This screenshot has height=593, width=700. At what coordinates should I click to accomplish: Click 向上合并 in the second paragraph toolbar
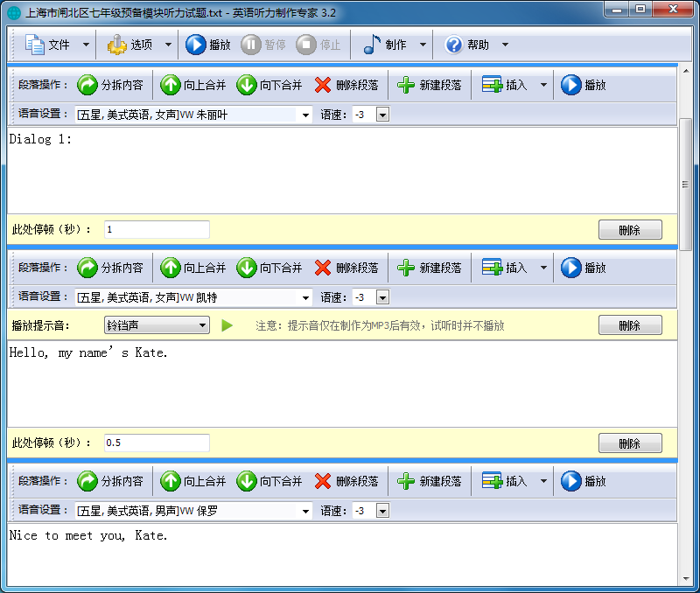193,268
